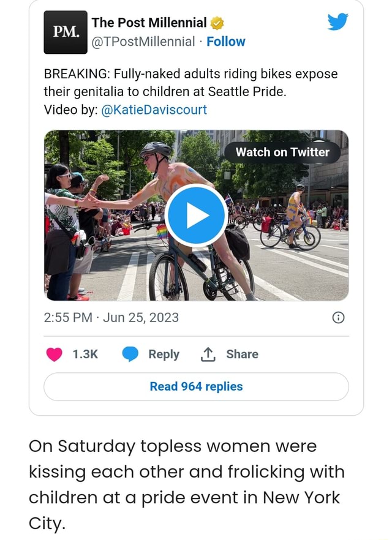
Task: Click the Share label text
Action: pos(243,354)
